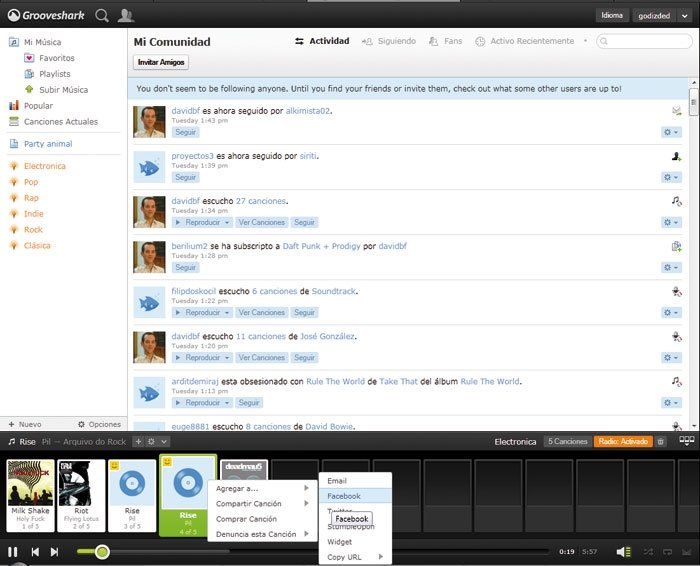Viewport: 700px width, 566px height.
Task: Open the Copy URL submenu
Action: pos(355,557)
